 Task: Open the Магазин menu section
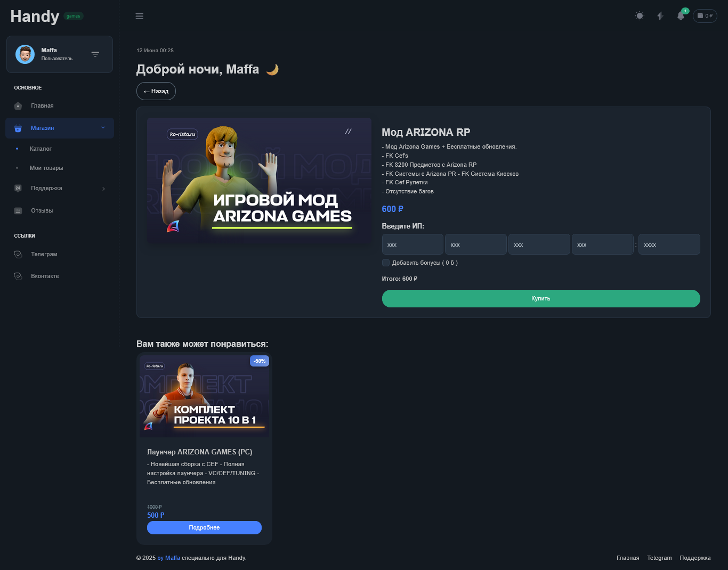59,128
